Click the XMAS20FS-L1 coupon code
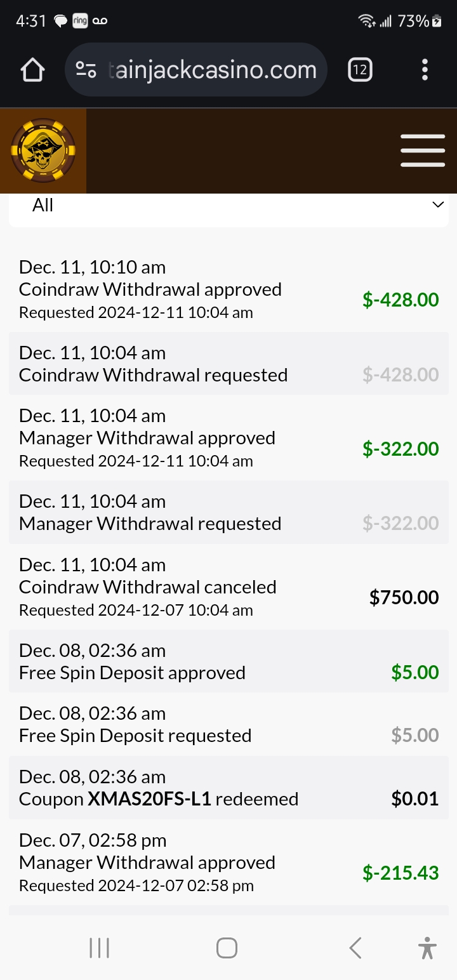457x980 pixels. tap(149, 799)
